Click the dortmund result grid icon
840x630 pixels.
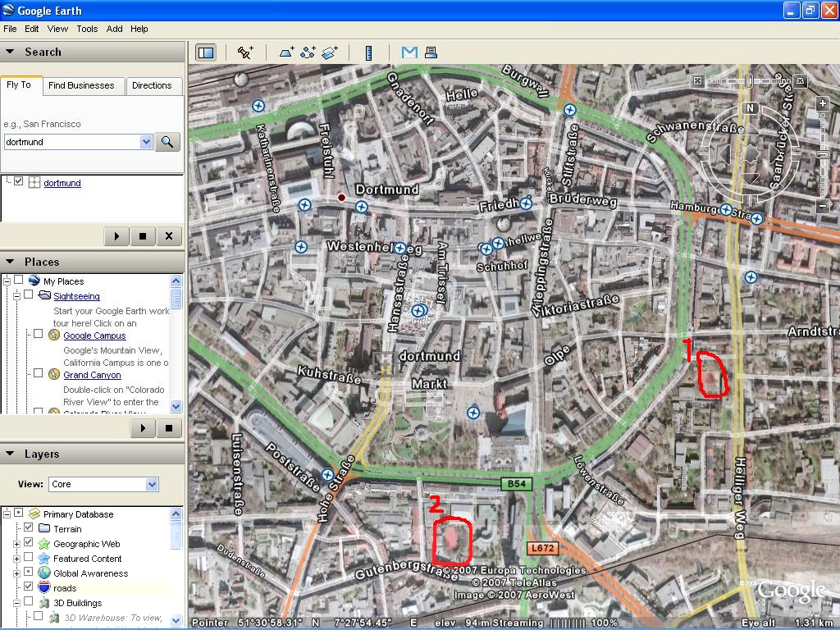34,182
